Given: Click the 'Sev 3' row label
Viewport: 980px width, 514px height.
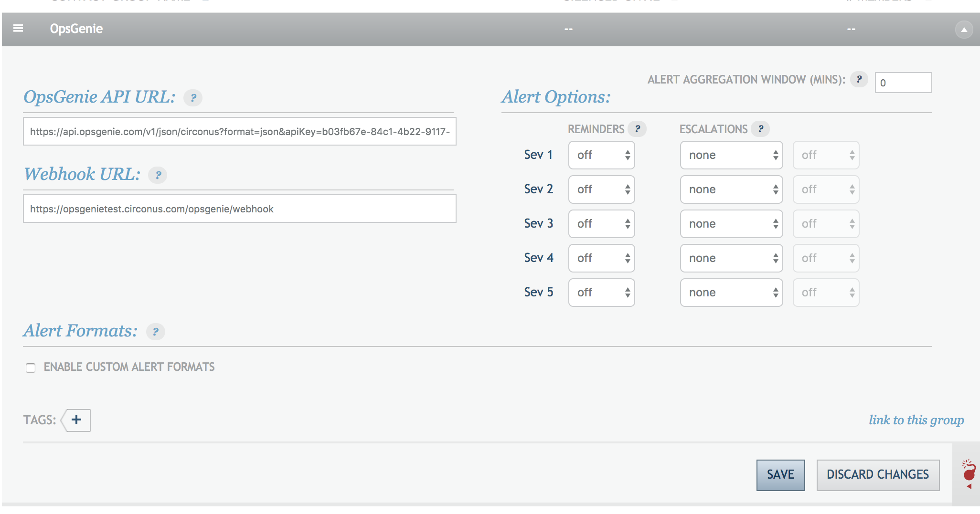Looking at the screenshot, I should tap(538, 223).
